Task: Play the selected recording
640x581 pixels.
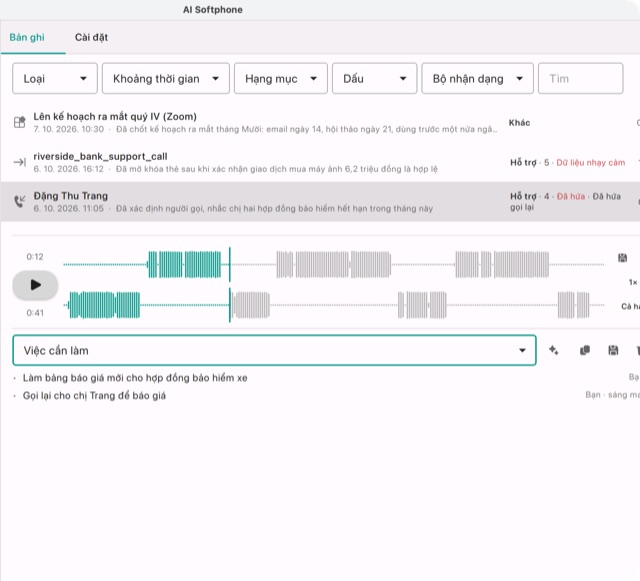Action: coord(36,285)
